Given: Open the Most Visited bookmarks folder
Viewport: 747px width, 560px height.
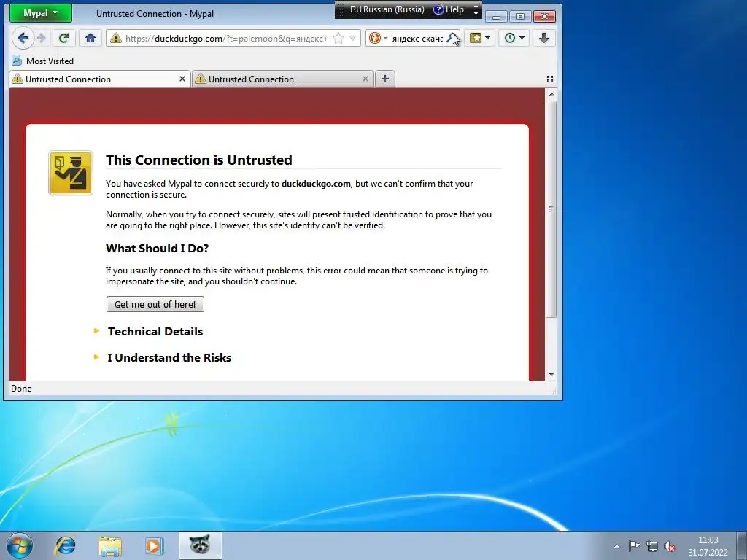Looking at the screenshot, I should point(43,61).
